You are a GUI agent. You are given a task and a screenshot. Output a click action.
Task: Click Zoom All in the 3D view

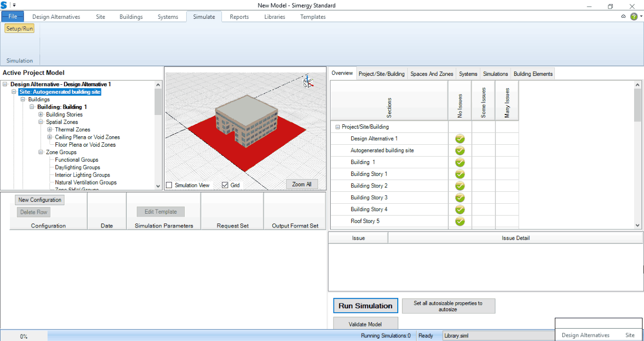point(302,184)
